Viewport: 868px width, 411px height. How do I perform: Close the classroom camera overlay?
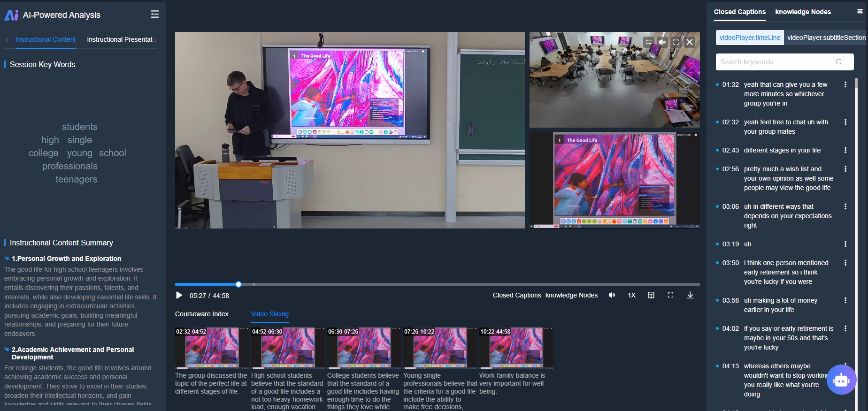pos(690,42)
